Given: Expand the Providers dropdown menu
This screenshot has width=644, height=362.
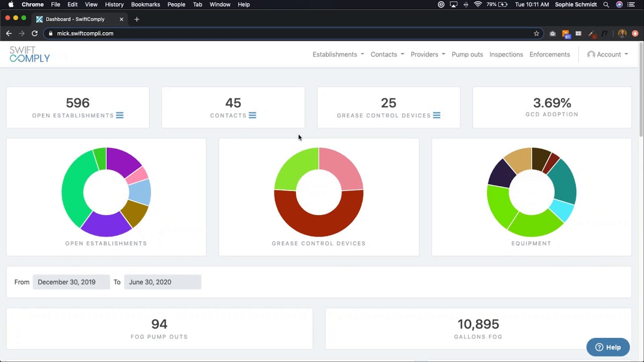Looking at the screenshot, I should (428, 54).
